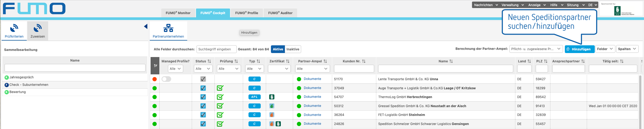Image resolution: width=644 pixels, height=129 pixels.
Task: Click the hand certificate icon in ThermoLog row
Action: click(272, 97)
